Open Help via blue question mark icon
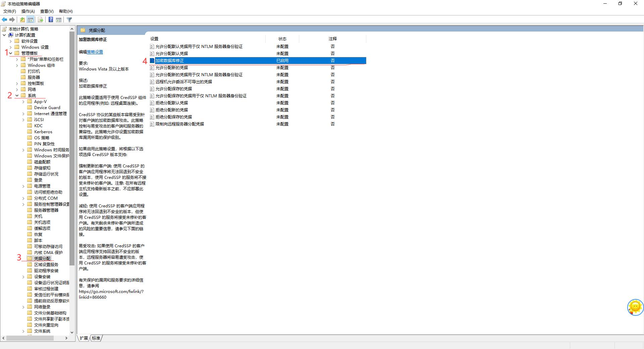Screen dimensions: 644x349 click(x=51, y=20)
